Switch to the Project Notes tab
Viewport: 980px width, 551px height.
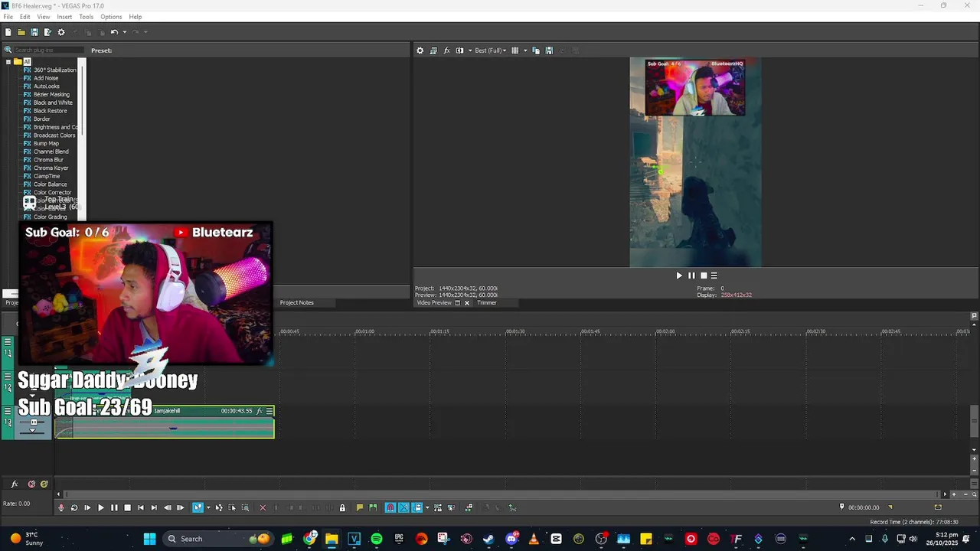point(296,302)
